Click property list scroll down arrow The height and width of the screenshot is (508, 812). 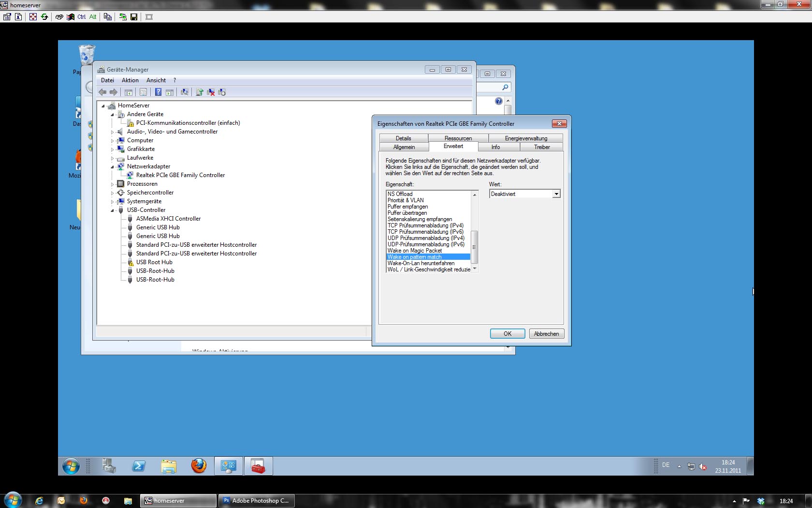pyautogui.click(x=475, y=269)
